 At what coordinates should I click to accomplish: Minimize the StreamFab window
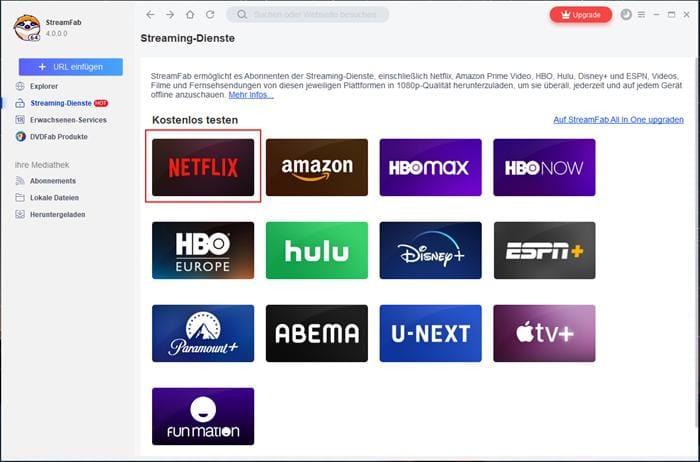pyautogui.click(x=656, y=15)
